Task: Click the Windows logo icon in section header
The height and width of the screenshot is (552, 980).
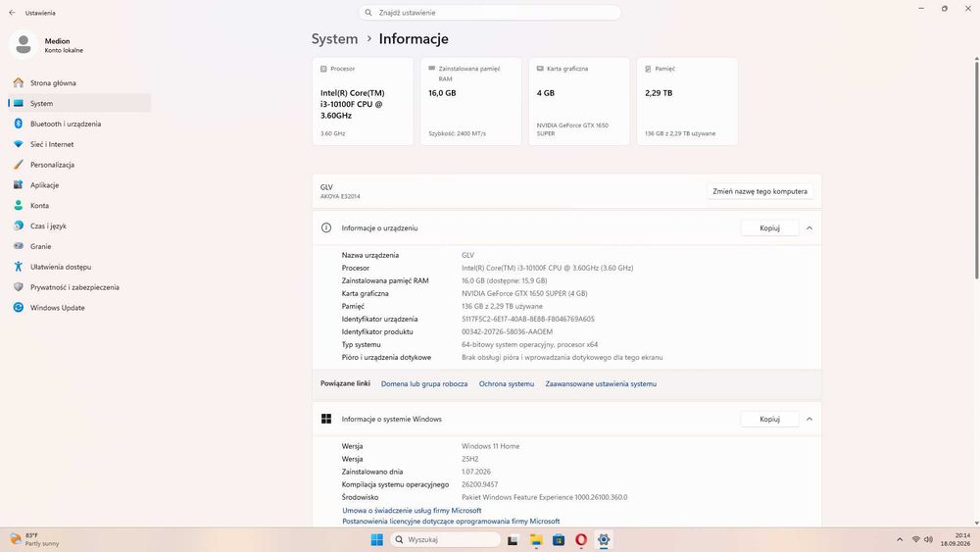Action: [326, 419]
